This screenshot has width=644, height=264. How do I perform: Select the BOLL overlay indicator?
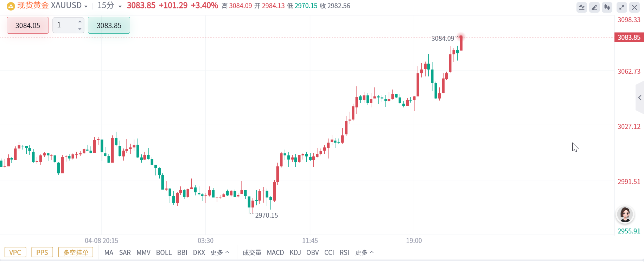[164, 252]
